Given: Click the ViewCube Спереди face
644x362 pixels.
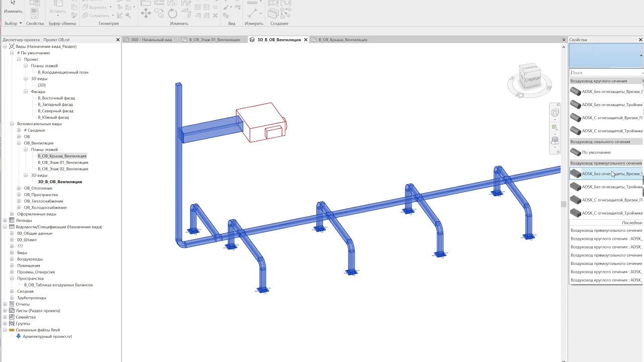Looking at the screenshot, I should coord(532,79).
